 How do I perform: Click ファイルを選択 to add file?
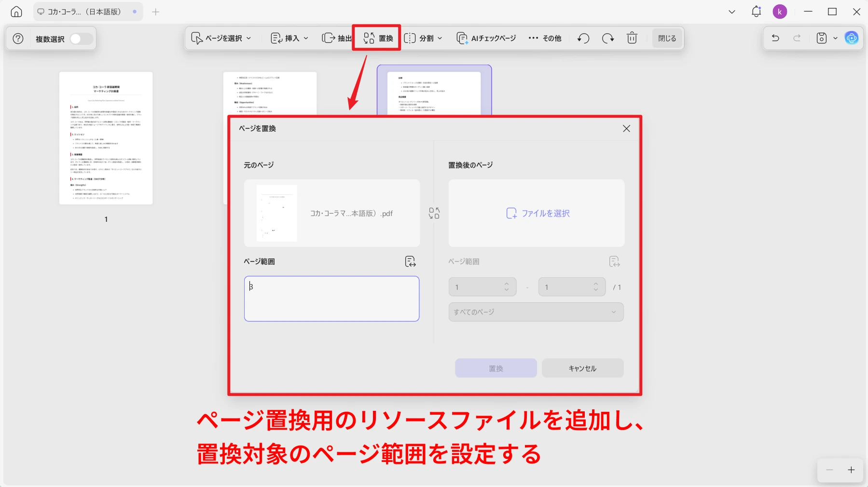(537, 213)
